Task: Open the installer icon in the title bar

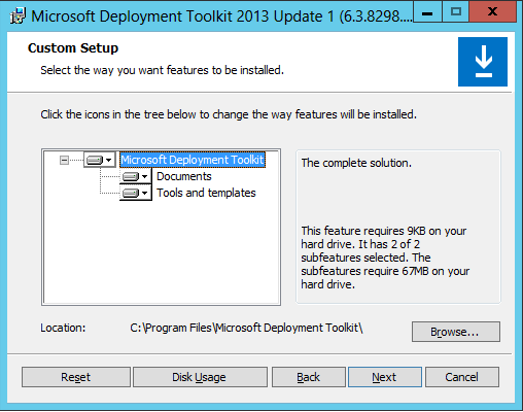Action: point(17,16)
